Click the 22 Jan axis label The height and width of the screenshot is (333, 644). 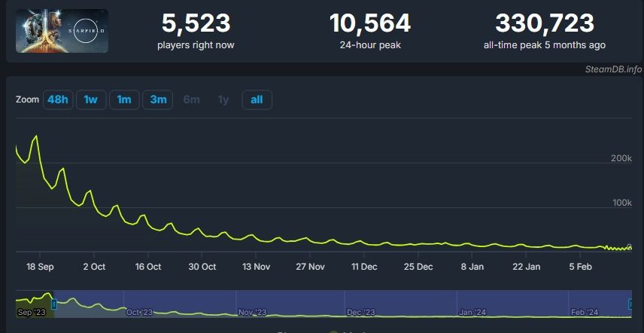coord(526,267)
